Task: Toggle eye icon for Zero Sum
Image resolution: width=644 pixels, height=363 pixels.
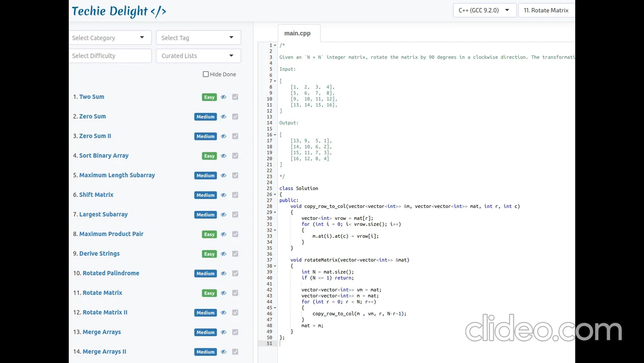Action: (223, 117)
